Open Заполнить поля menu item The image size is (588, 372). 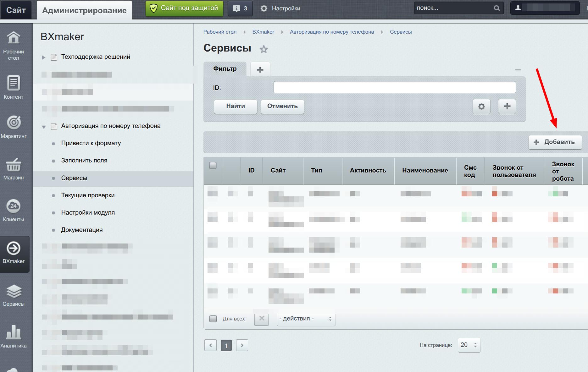point(84,160)
